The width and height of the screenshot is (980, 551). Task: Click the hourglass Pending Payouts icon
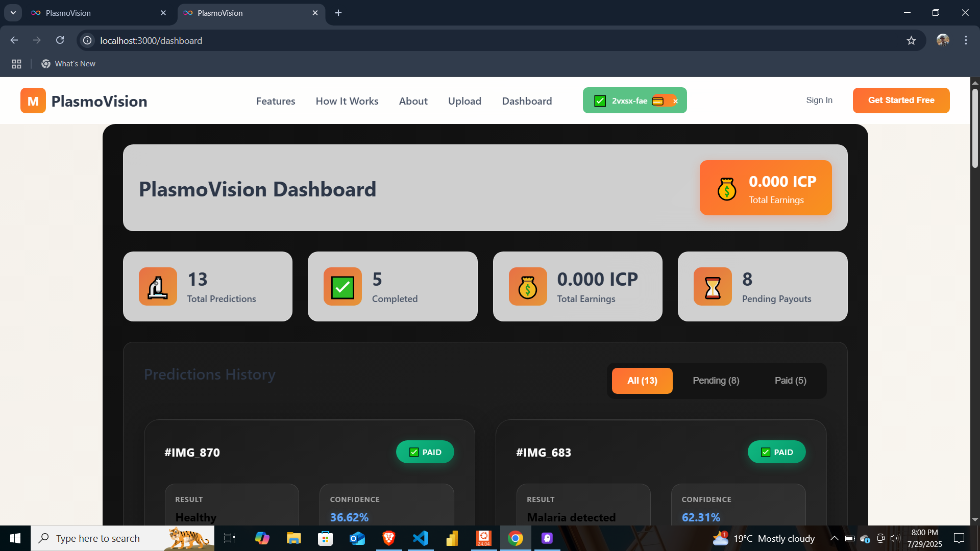[713, 287]
